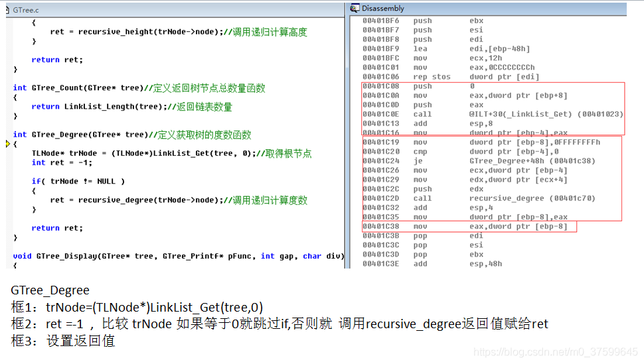Image resolution: width=644 pixels, height=364 pixels.
Task: Click the recursive_degree call source line
Action: point(179,200)
